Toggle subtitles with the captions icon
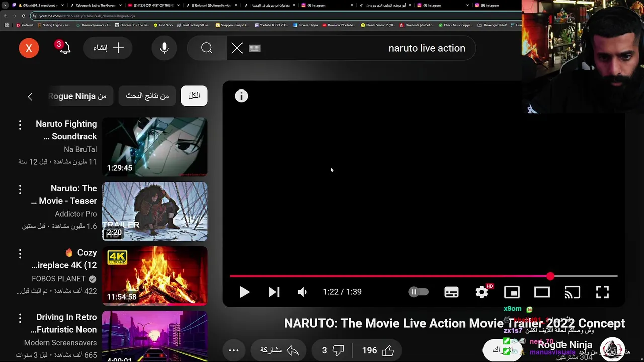 tap(451, 292)
